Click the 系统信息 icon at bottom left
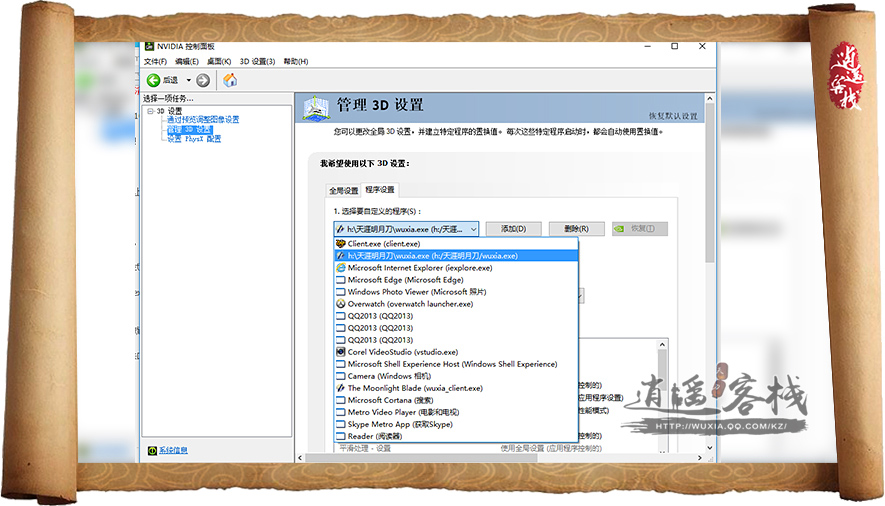The width and height of the screenshot is (885, 506). point(152,450)
